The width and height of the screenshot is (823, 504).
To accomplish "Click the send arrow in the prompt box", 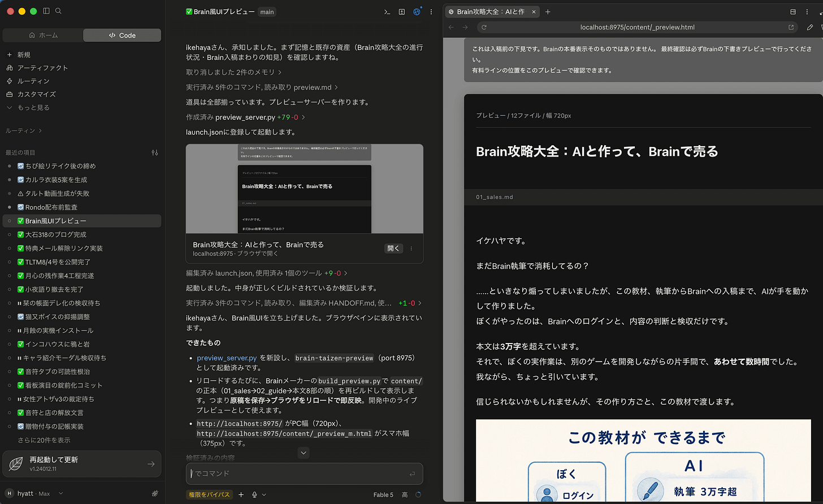I will click(x=412, y=473).
